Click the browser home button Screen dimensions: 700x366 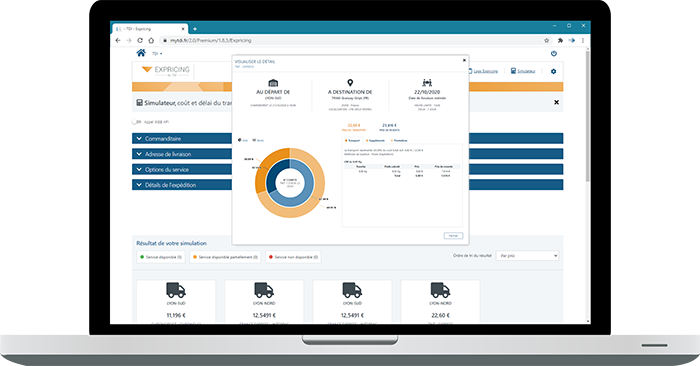pyautogui.click(x=151, y=40)
